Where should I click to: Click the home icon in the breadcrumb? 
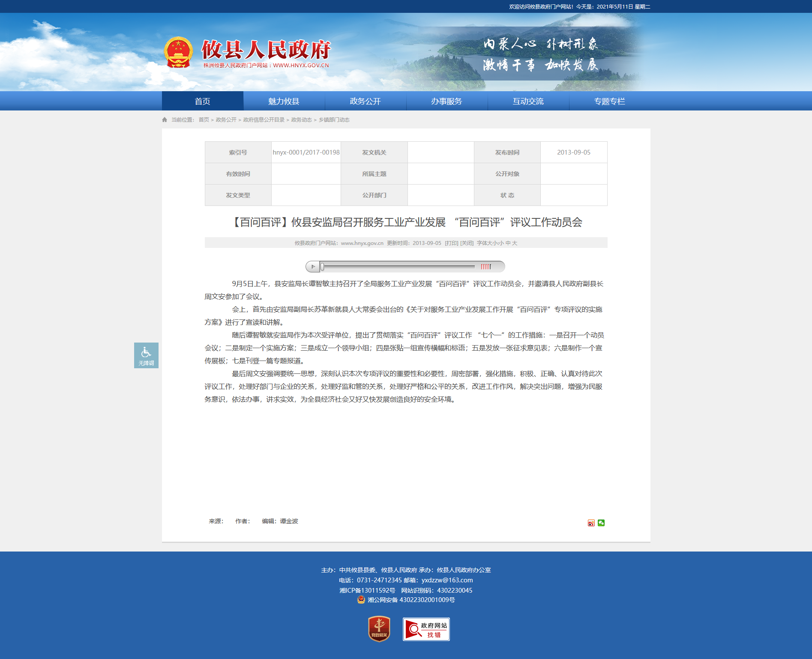pyautogui.click(x=165, y=120)
